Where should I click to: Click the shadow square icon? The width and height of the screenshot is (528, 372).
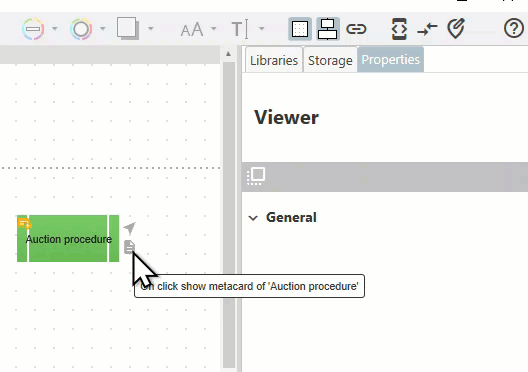pos(128,28)
